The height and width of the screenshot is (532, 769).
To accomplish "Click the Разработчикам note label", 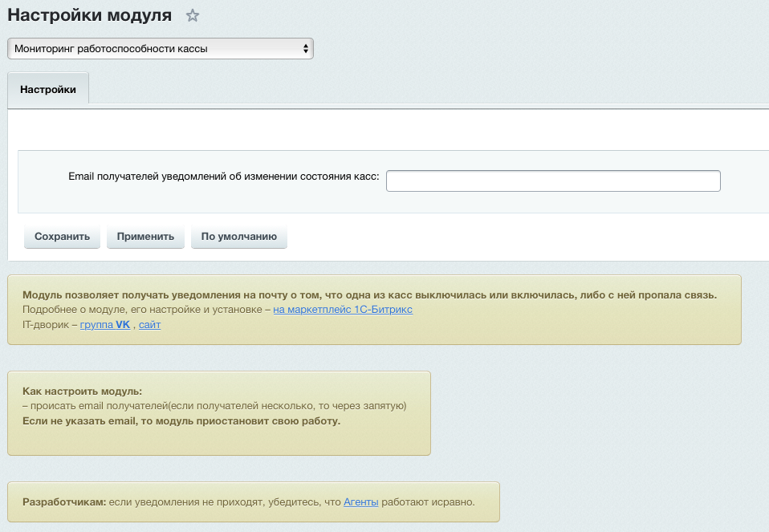I will coord(64,502).
